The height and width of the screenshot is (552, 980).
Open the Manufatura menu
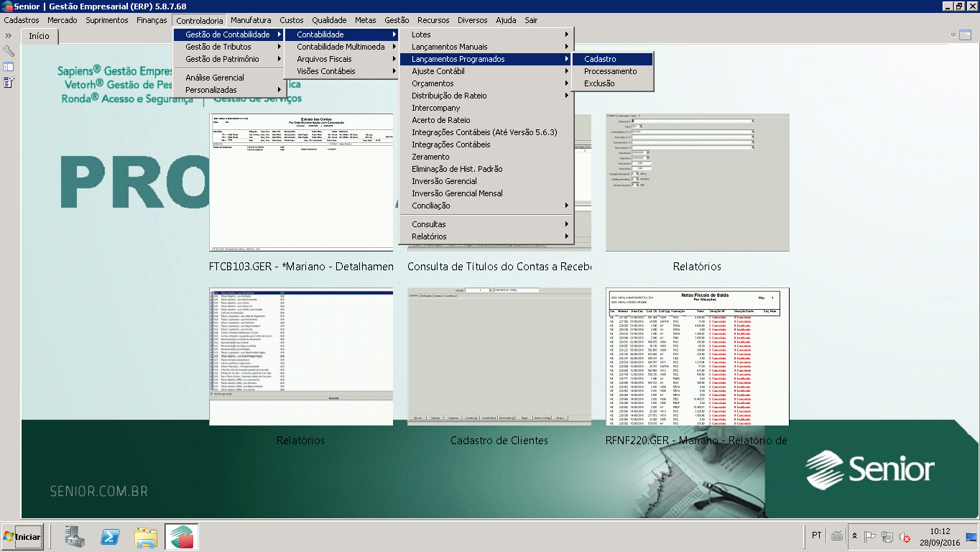[251, 20]
